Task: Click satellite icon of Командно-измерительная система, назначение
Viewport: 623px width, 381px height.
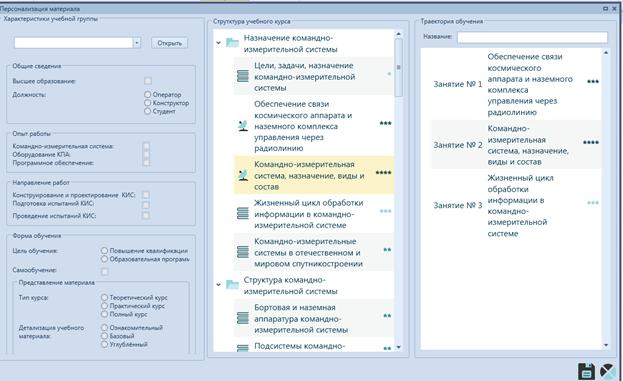Action: (243, 175)
